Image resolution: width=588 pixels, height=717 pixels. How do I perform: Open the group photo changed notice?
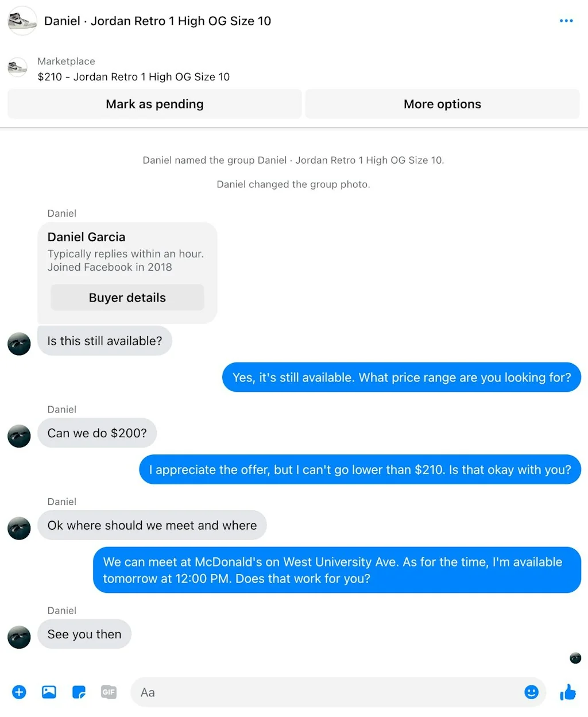pos(293,184)
